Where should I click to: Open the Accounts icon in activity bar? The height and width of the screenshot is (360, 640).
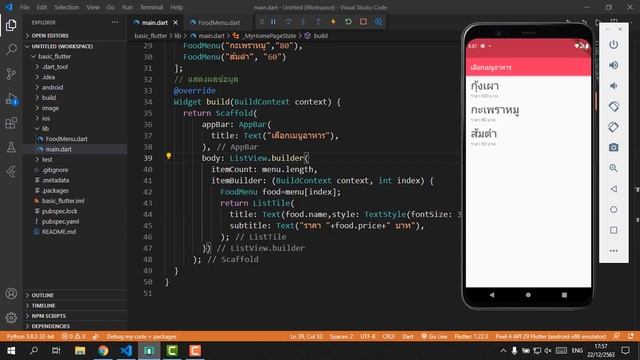coord(11,293)
